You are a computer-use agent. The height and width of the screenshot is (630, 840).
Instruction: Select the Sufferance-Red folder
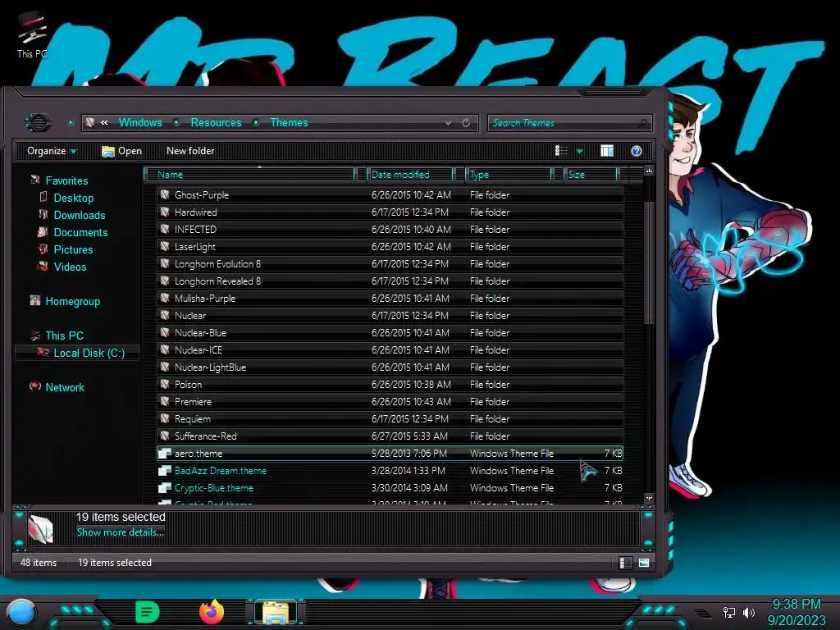coord(390,436)
